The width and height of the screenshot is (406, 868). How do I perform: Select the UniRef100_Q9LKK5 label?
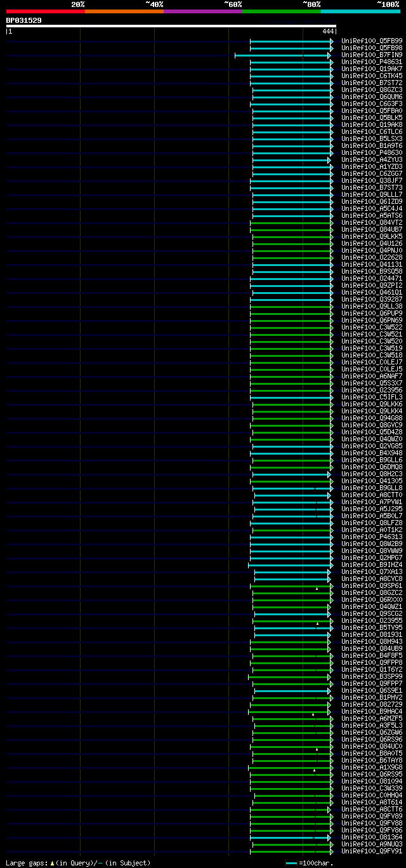pyautogui.click(x=372, y=236)
